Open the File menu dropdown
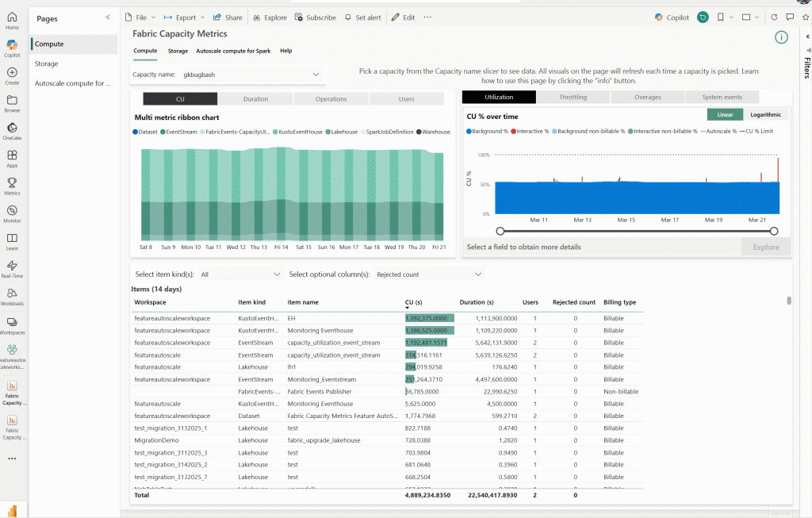Screen dimensions: 812x518 tap(140, 17)
